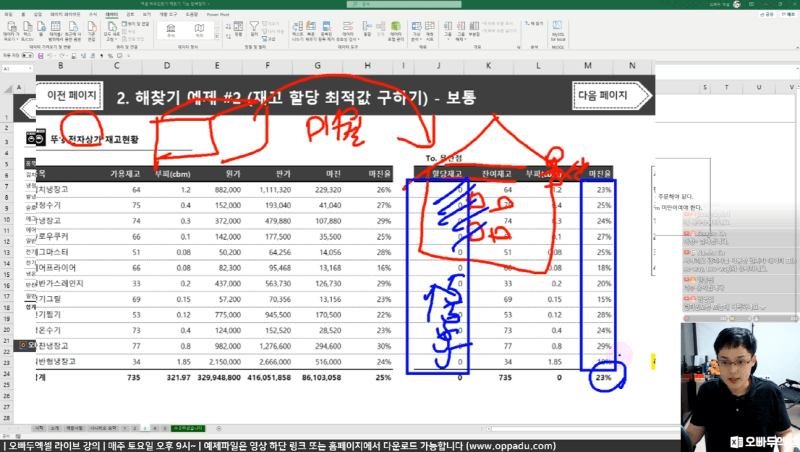Click the Refresh All icon

pos(112,30)
